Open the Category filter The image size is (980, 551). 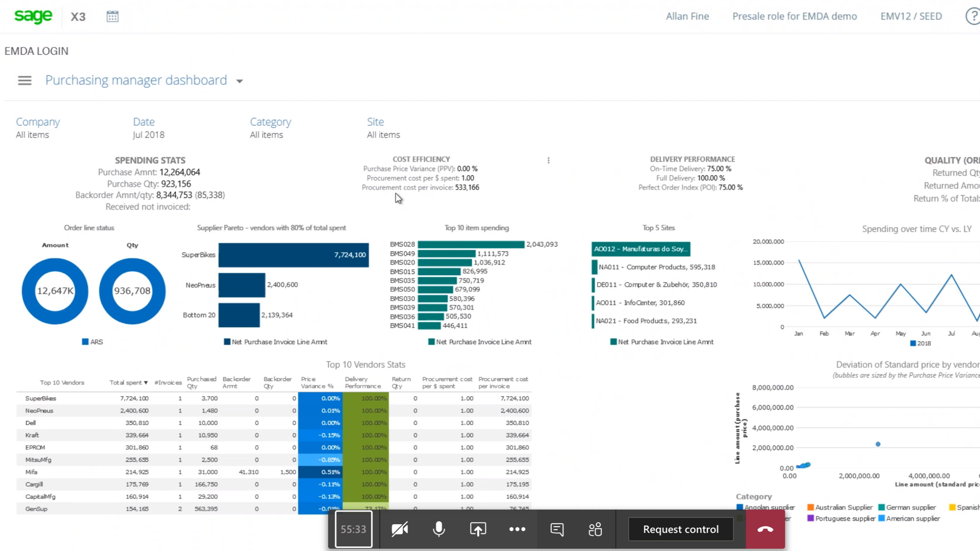tap(271, 122)
